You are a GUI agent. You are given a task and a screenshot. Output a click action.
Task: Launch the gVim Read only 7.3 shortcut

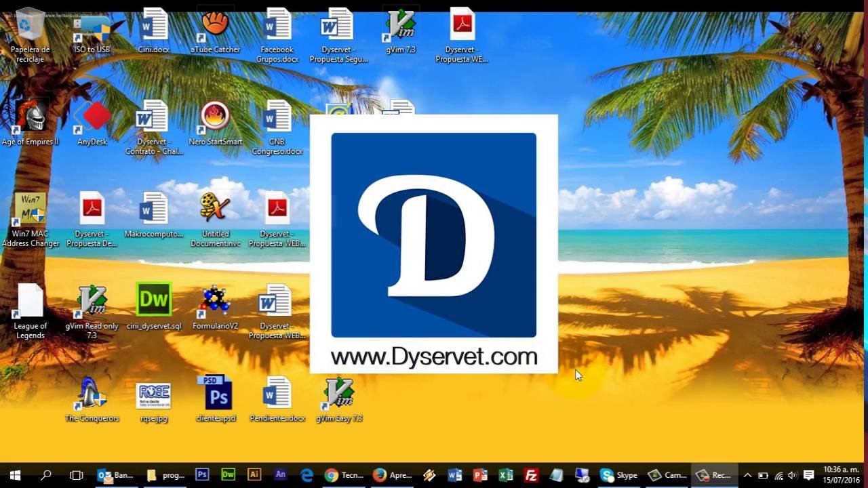point(92,312)
